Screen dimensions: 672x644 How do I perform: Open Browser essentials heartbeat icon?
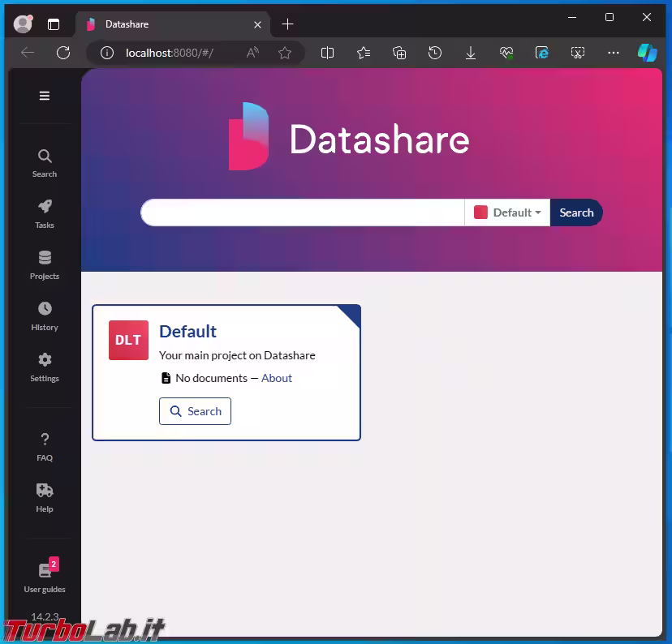[506, 53]
